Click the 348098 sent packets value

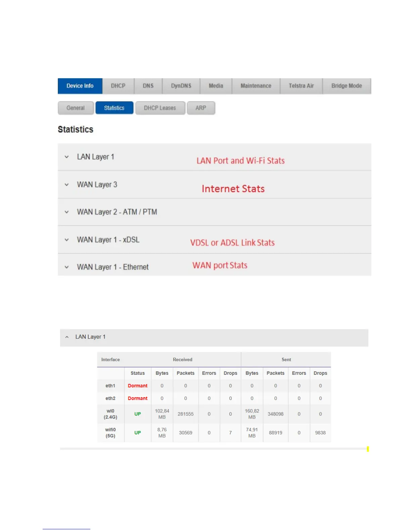276,414
